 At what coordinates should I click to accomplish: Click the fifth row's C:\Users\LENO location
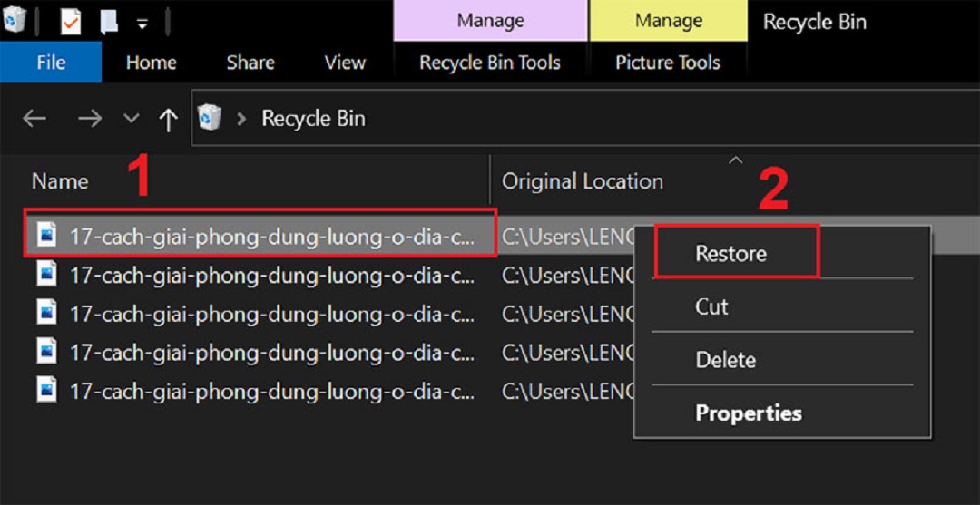(567, 392)
